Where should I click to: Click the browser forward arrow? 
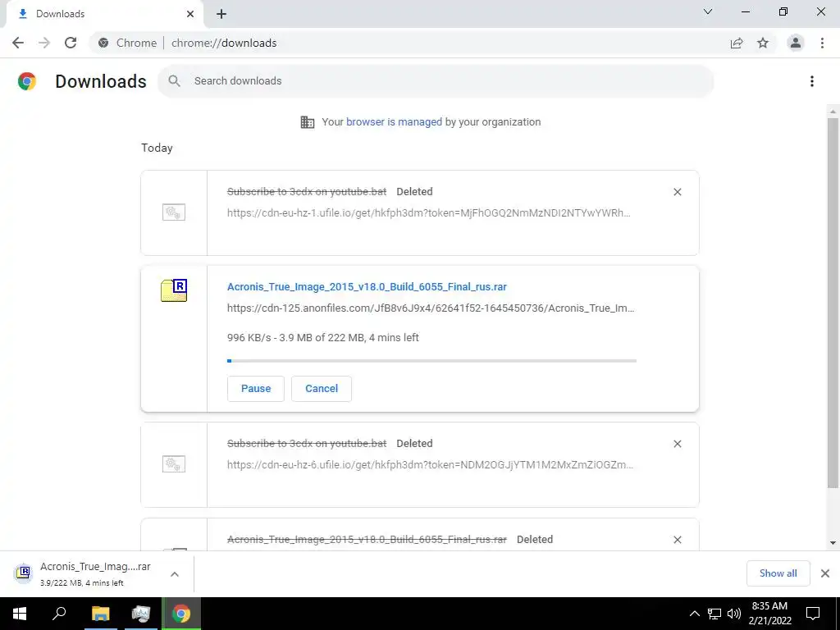tap(44, 43)
